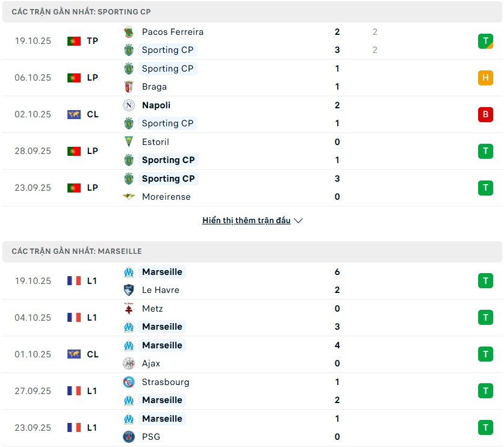Click the green T badge for Marseille vs PSG
504x447 pixels.
(485, 428)
